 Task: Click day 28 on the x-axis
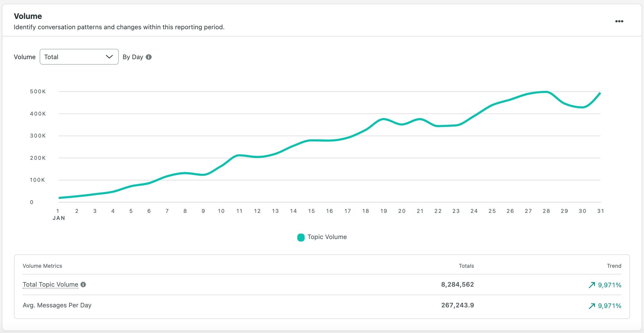(546, 211)
